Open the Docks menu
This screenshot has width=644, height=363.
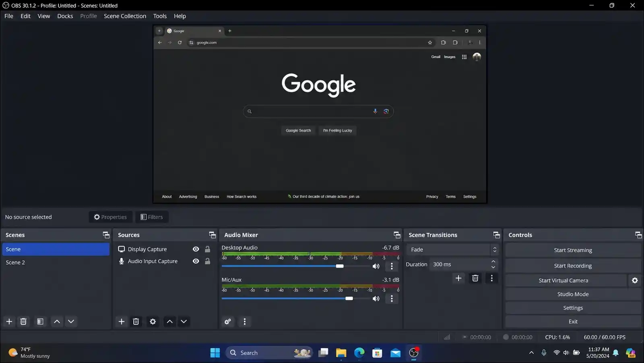(65, 16)
